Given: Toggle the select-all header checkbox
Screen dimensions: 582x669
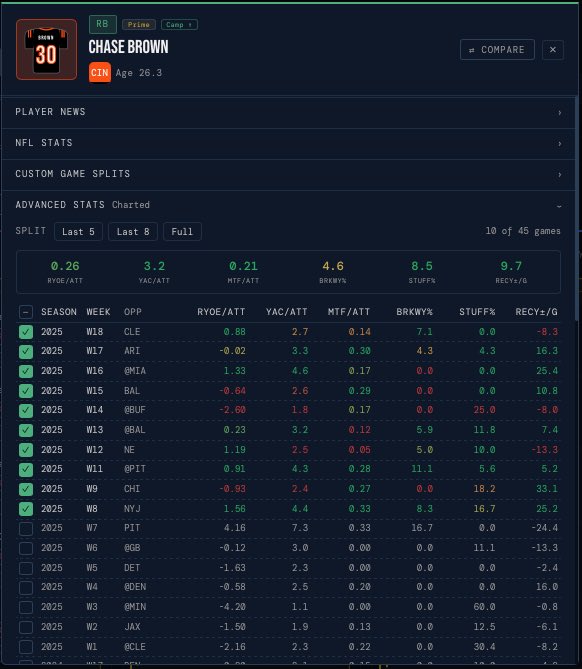Looking at the screenshot, I should coord(26,312).
